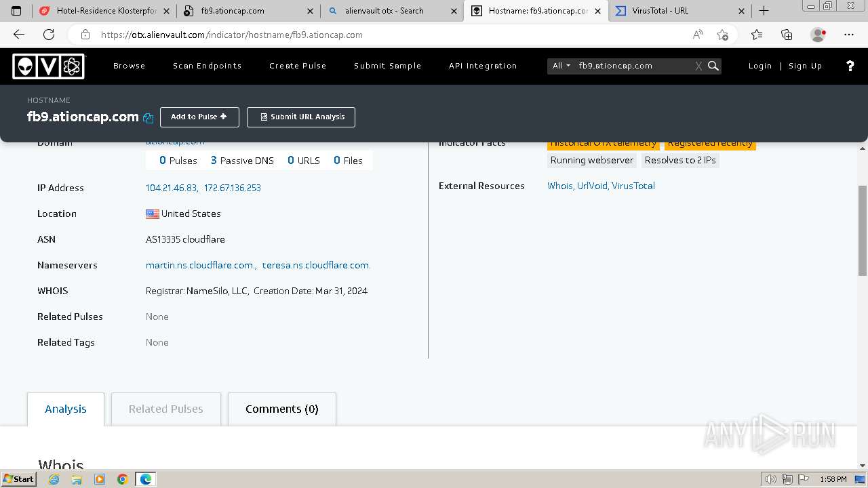Open a new browser tab
Screen dimensions: 868x488
[764, 11]
